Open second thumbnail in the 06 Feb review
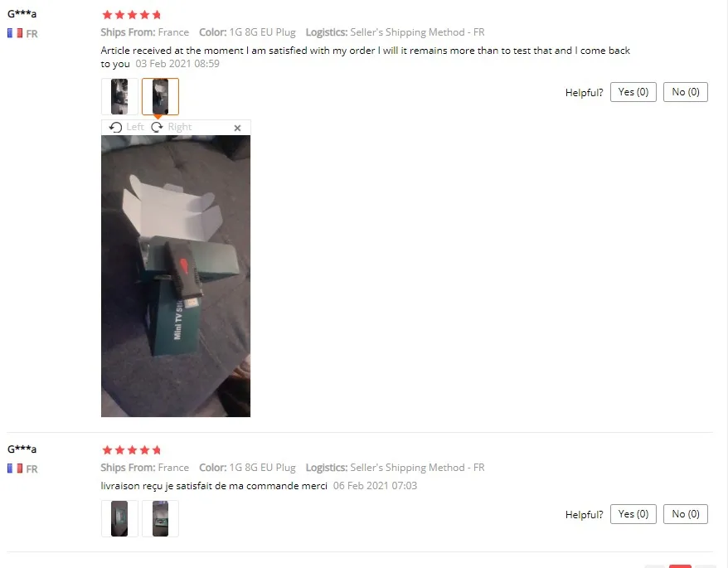The height and width of the screenshot is (568, 728). [160, 518]
